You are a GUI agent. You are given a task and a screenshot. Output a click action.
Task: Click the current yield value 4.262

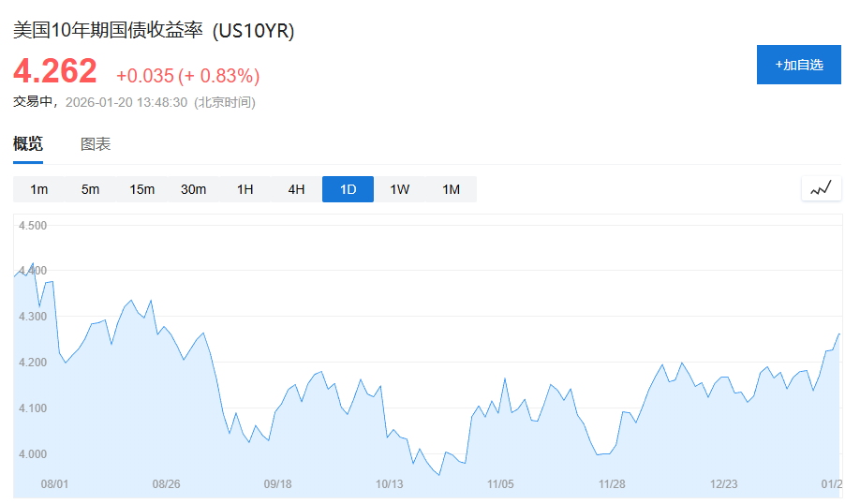click(54, 71)
